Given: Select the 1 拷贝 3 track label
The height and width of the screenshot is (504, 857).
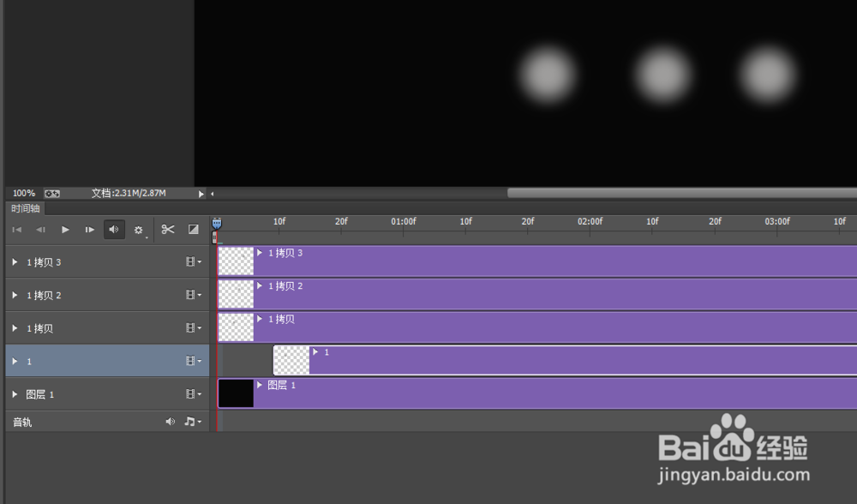Looking at the screenshot, I should [x=44, y=262].
